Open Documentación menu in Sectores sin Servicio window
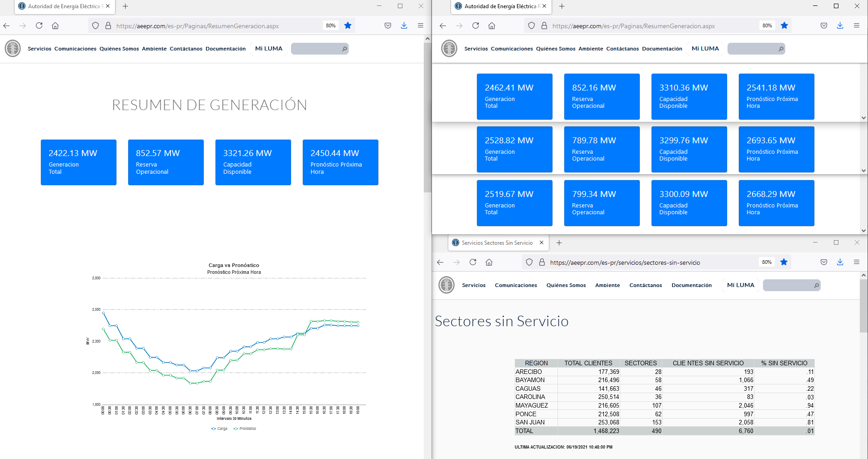 coord(692,285)
